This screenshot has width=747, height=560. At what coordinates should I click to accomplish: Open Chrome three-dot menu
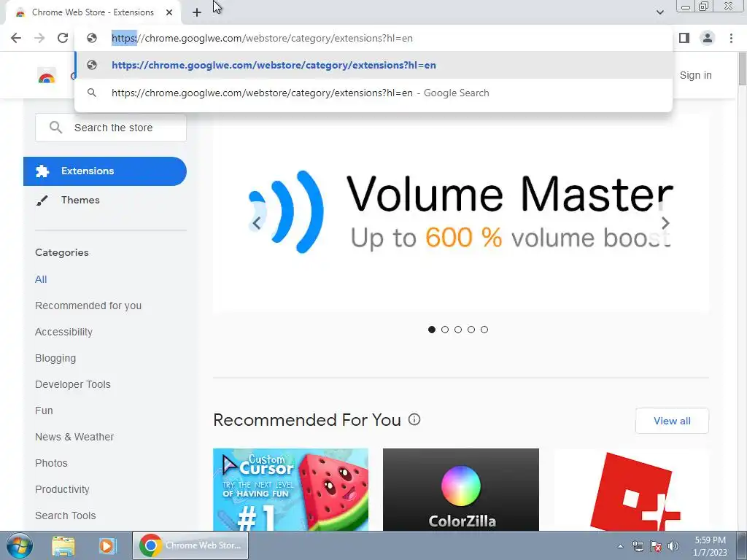(731, 38)
